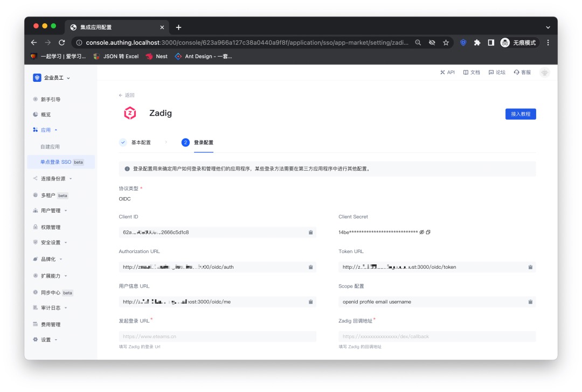Copy the 用户信息 URL
This screenshot has height=392, width=582.
click(x=311, y=302)
